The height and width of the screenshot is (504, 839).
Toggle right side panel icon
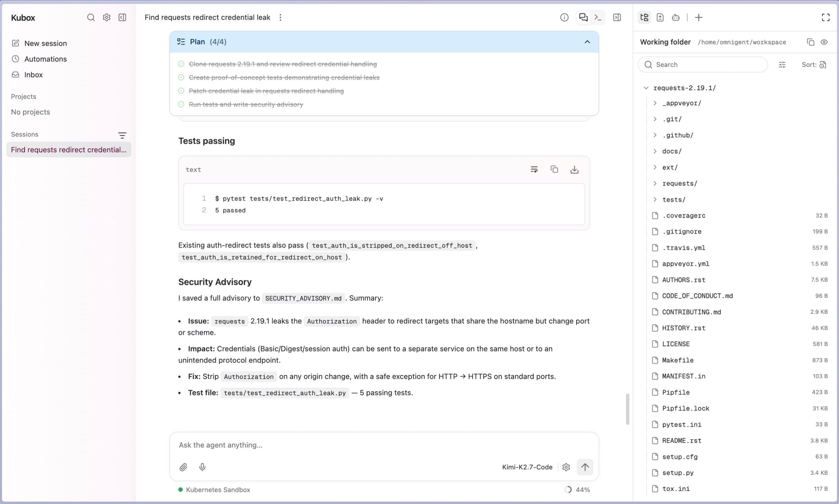coord(617,17)
